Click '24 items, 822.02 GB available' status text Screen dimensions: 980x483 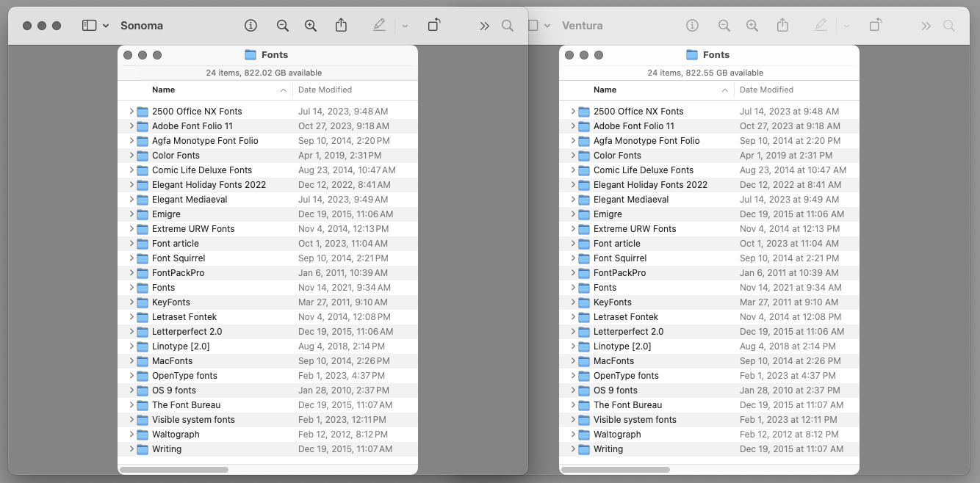pos(264,73)
